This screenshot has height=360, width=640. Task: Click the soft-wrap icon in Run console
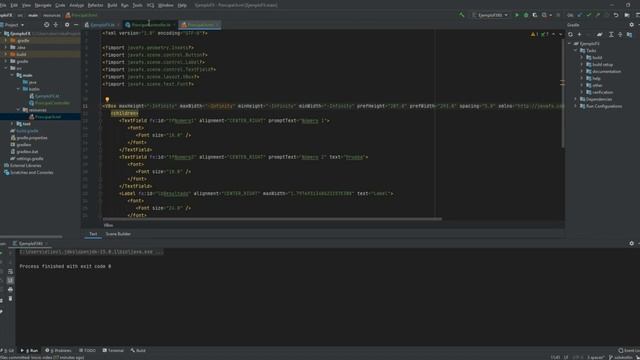coord(10,271)
